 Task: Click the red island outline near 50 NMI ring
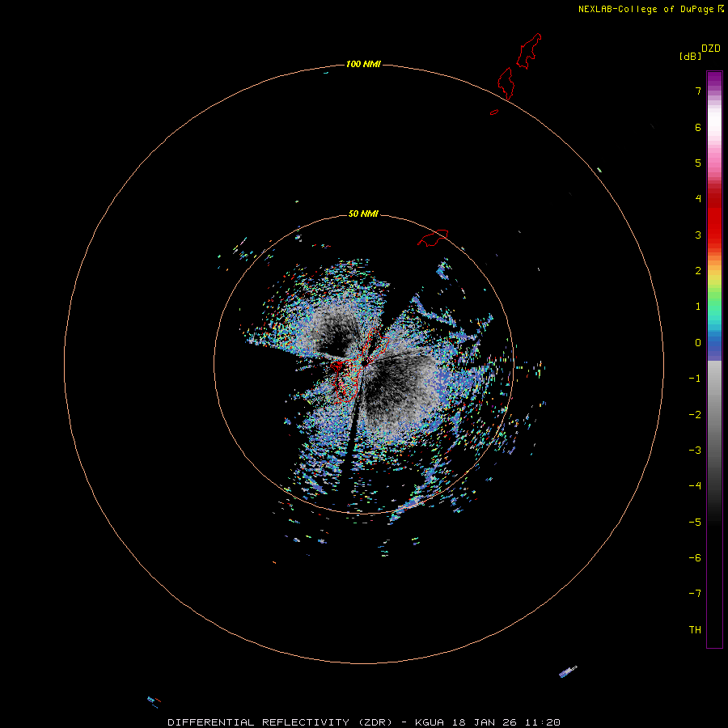[x=433, y=237]
